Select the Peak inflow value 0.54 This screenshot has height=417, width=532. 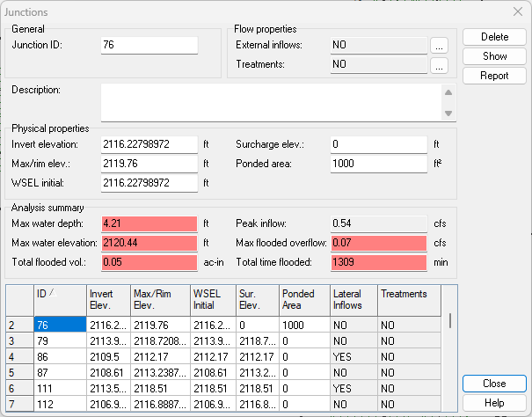pyautogui.click(x=379, y=223)
